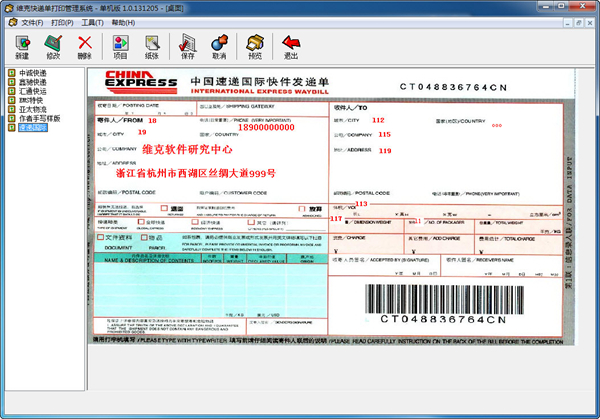Open the 文件(F) menu
600x419 pixels.
32,23
